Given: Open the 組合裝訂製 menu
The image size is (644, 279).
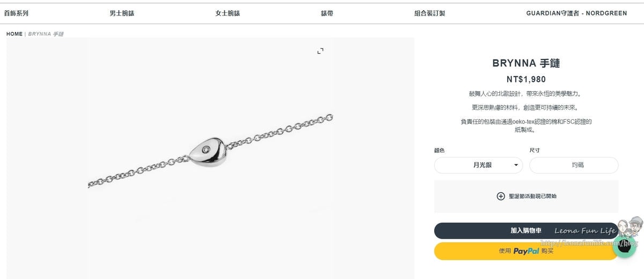Looking at the screenshot, I should tap(430, 13).
